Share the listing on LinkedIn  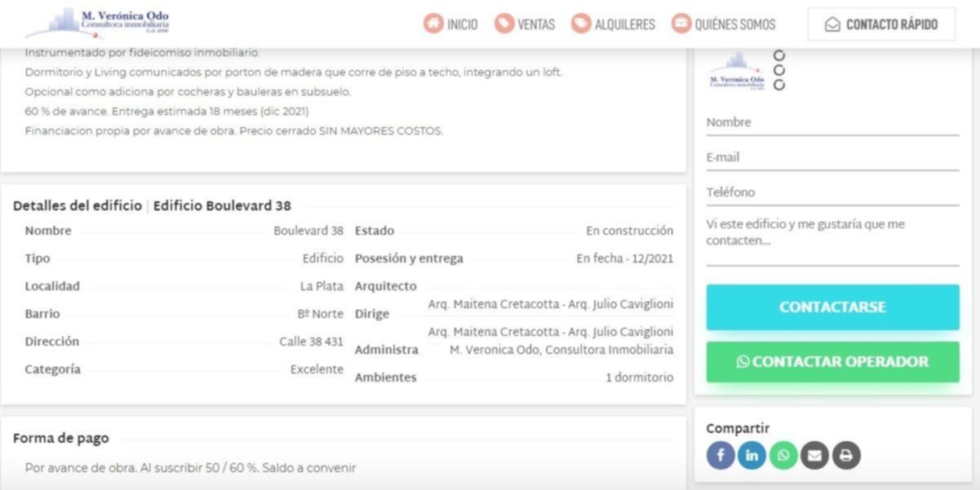pyautogui.click(x=752, y=455)
